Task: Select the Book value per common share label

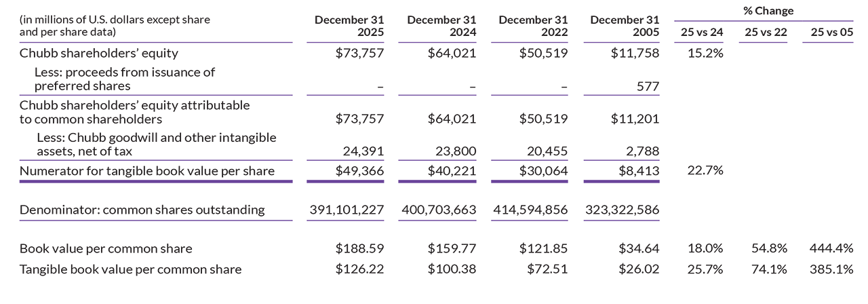Action: click(106, 248)
